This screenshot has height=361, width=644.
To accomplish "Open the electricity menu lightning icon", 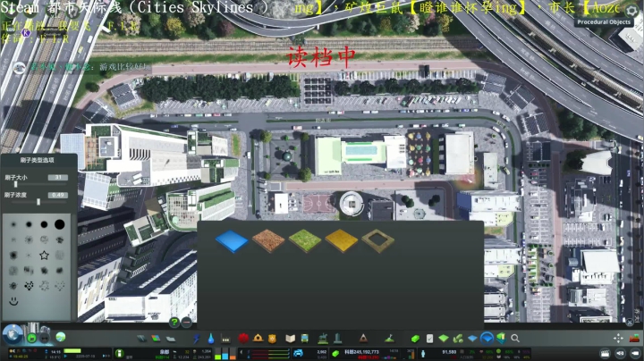I will [197, 339].
